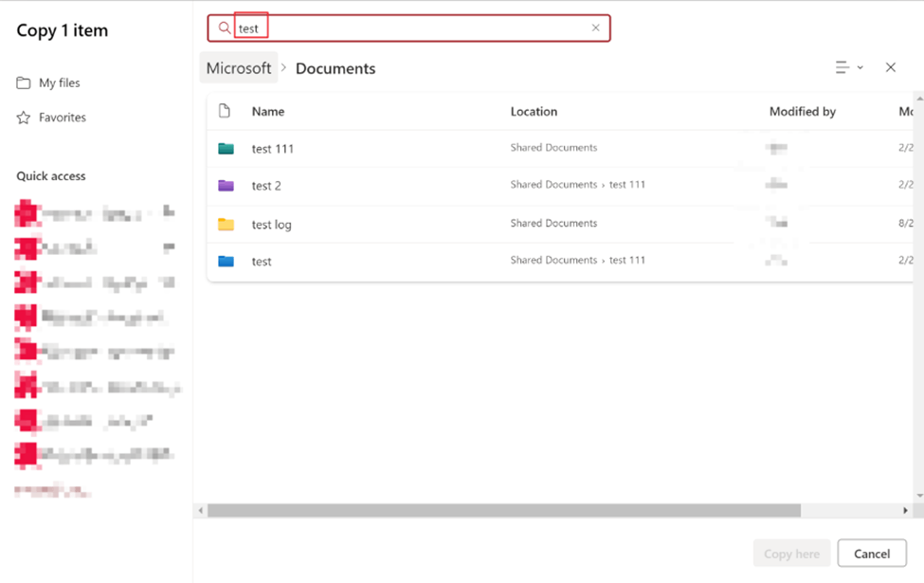This screenshot has width=924, height=583.
Task: Open the test 111 folder
Action: [273, 149]
